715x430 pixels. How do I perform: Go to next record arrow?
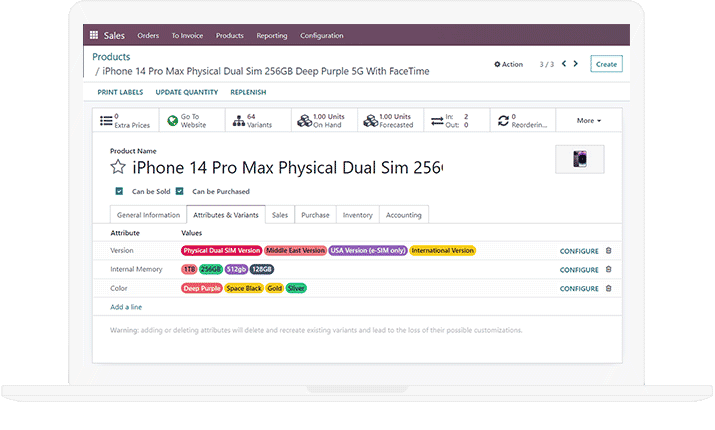click(575, 64)
